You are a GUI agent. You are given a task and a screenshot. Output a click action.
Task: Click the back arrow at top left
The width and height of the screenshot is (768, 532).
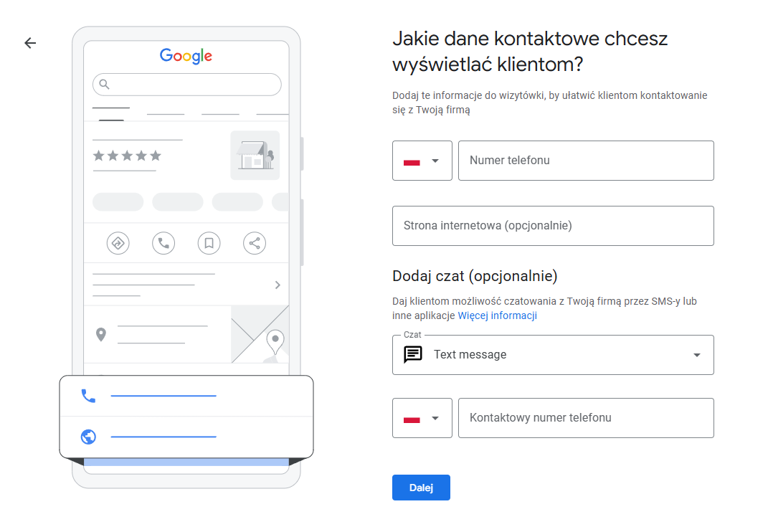click(x=29, y=43)
